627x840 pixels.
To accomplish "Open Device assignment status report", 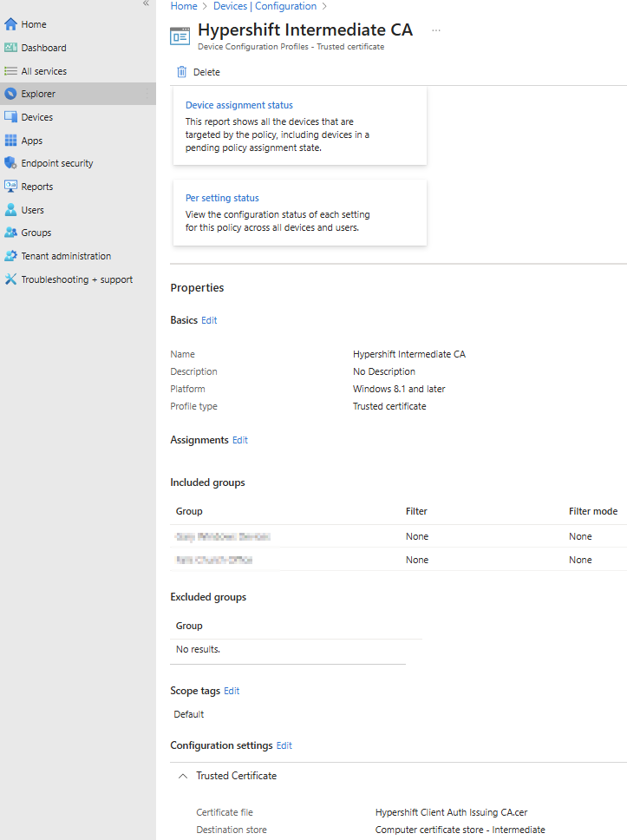I will (x=239, y=106).
